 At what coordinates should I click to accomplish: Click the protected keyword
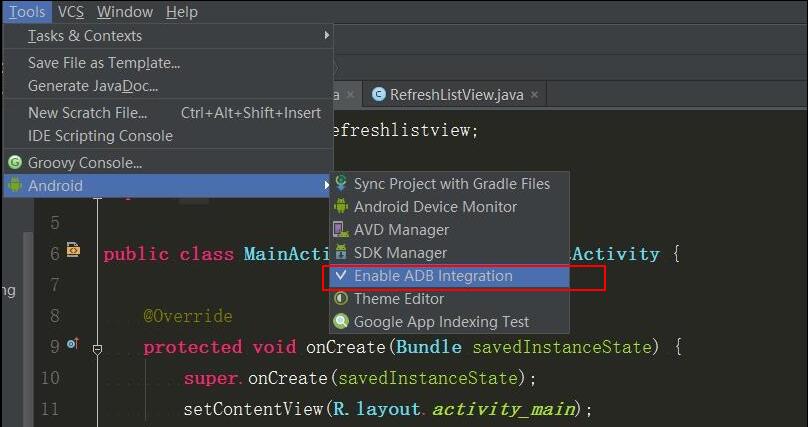(193, 348)
